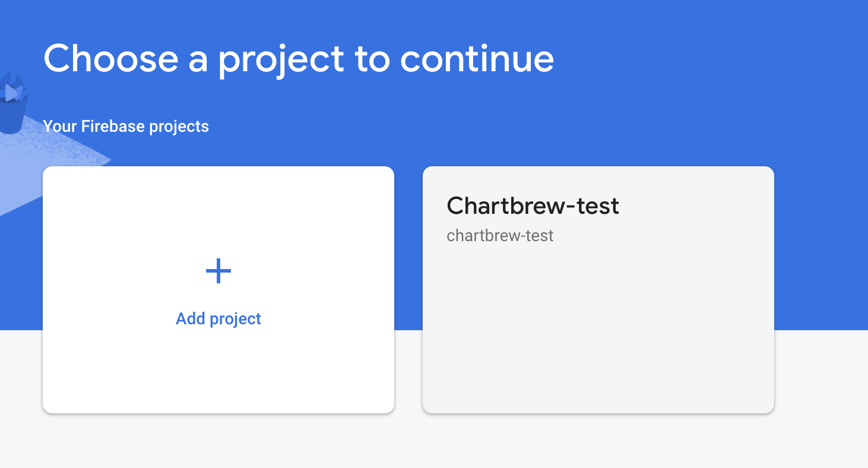Image resolution: width=868 pixels, height=468 pixels.
Task: Click the blue plus icon
Action: click(218, 271)
